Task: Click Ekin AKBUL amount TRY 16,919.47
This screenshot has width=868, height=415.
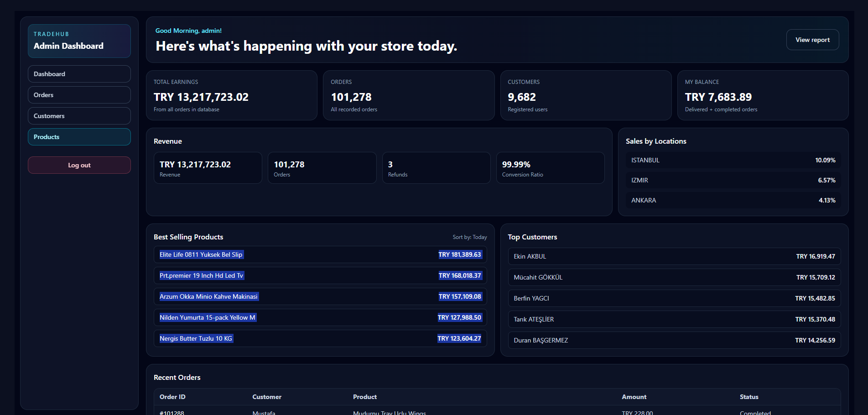Action: (x=816, y=256)
